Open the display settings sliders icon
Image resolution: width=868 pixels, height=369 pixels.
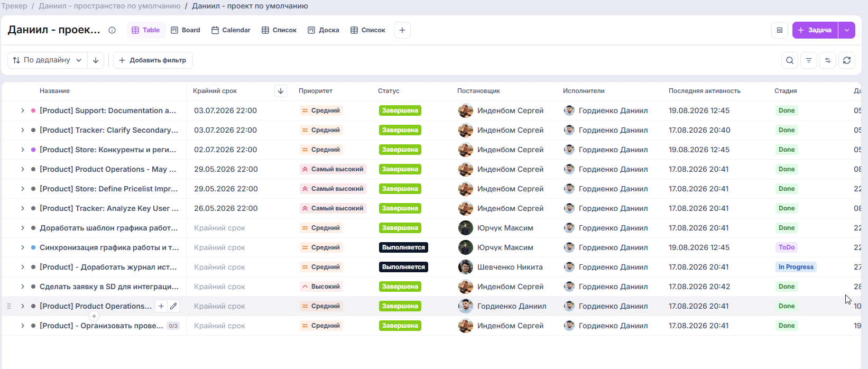[828, 60]
